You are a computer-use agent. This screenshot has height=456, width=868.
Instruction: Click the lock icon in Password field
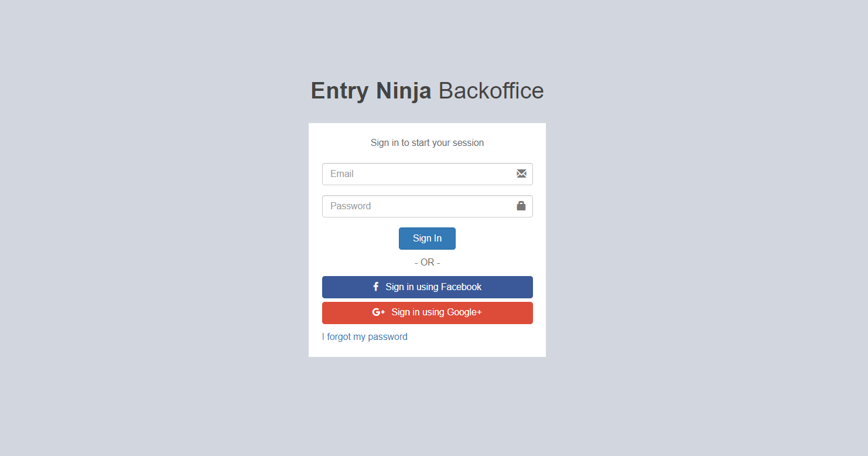click(x=521, y=206)
